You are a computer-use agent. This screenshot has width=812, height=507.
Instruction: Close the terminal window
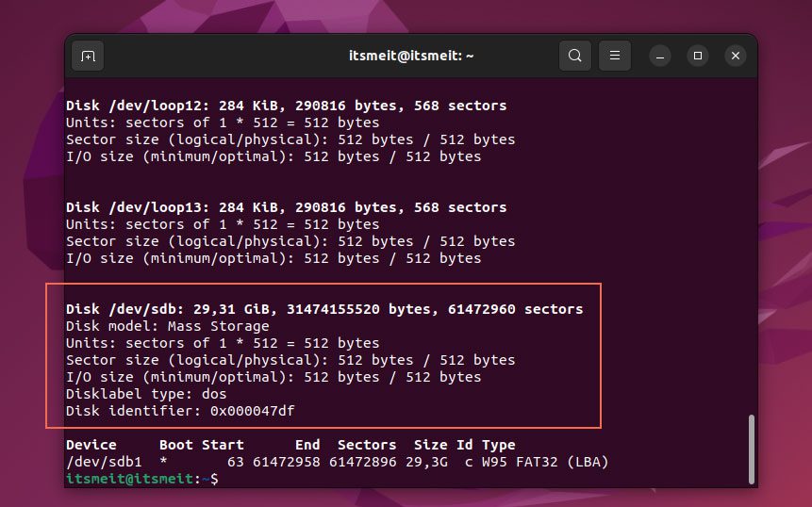click(x=736, y=56)
